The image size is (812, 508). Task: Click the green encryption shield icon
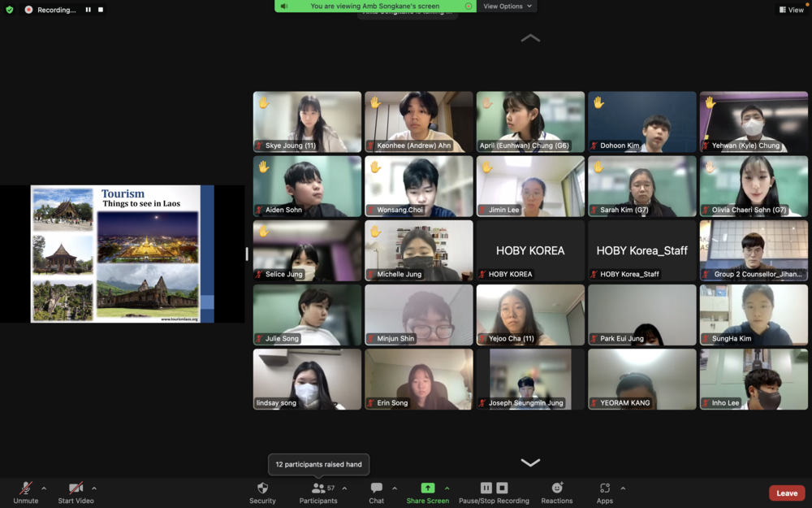point(9,9)
